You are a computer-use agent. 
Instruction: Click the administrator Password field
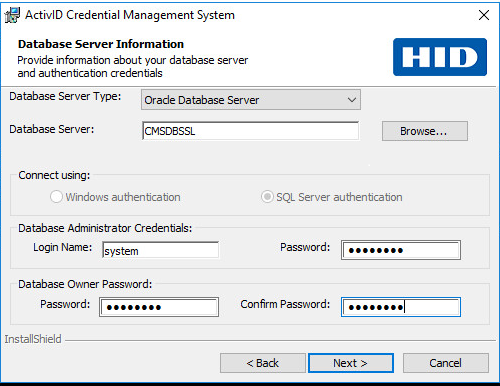tap(401, 250)
